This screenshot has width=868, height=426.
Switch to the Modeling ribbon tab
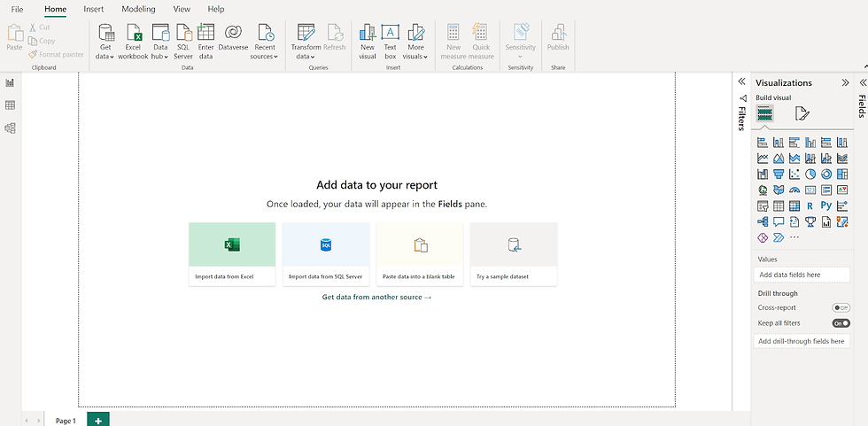tap(138, 10)
